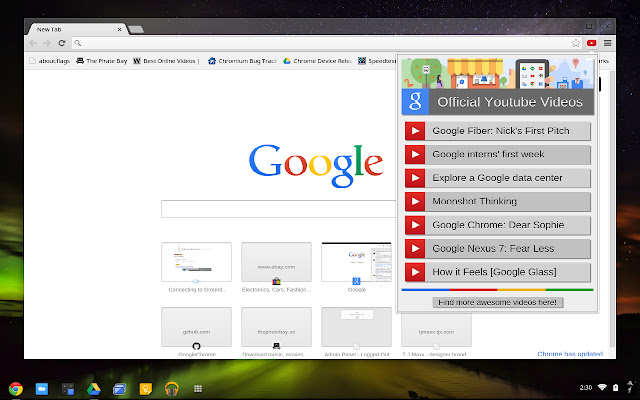Image resolution: width=640 pixels, height=400 pixels.
Task: Play Google Chrome: Dear Sophie video
Action: pos(498,225)
